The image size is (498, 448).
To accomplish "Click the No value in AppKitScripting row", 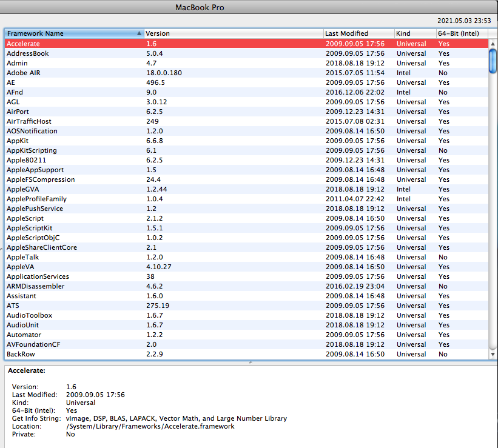I will click(443, 150).
